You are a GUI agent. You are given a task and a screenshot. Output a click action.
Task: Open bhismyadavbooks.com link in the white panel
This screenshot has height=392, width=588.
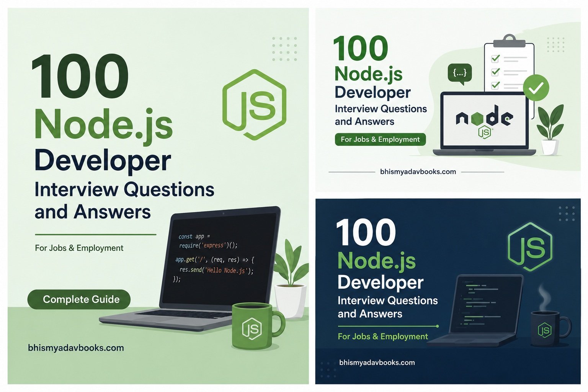418,171
